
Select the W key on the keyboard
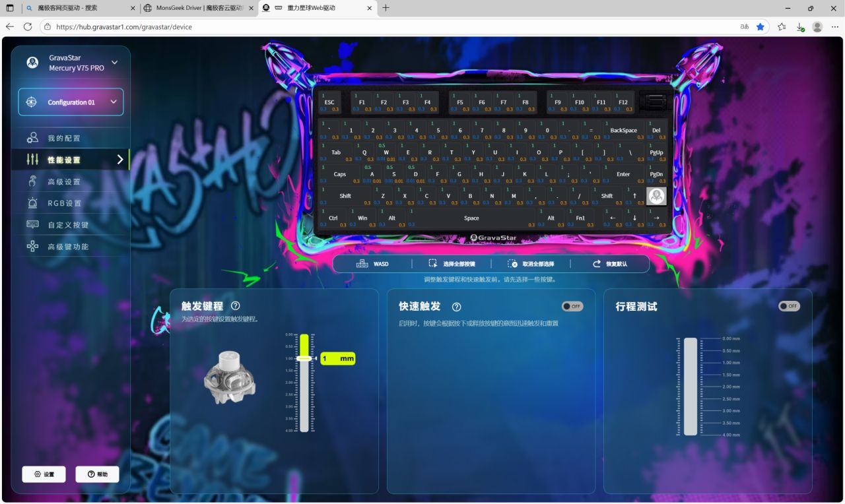pyautogui.click(x=386, y=152)
